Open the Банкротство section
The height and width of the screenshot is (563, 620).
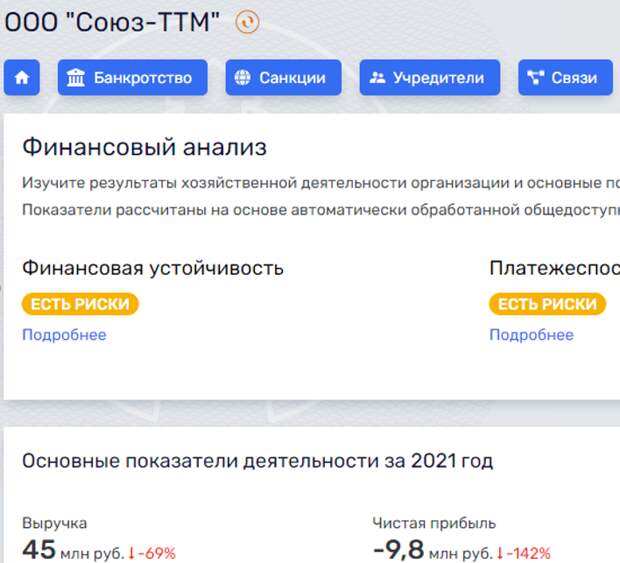(x=132, y=77)
